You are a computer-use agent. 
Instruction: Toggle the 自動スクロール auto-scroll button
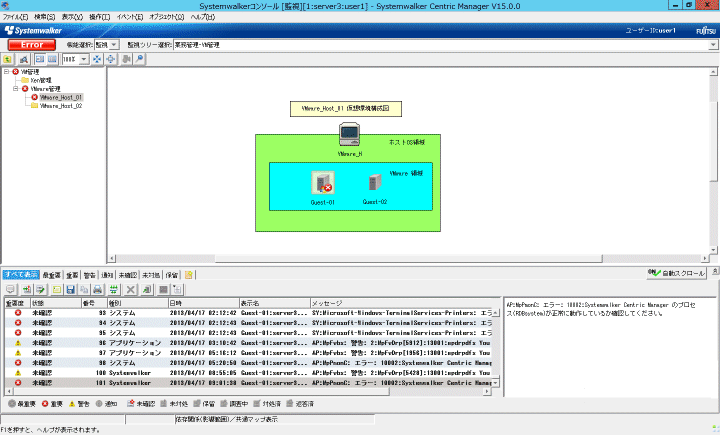[x=676, y=273]
